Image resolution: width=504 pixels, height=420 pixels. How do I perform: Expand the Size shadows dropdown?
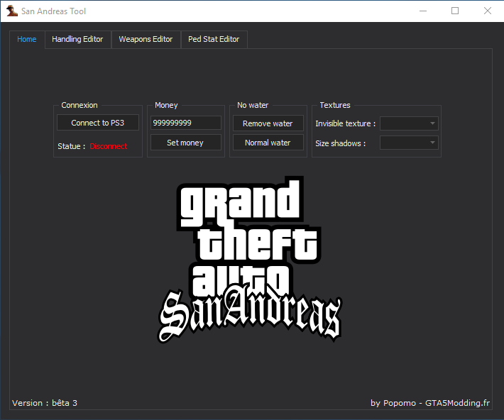click(x=409, y=143)
